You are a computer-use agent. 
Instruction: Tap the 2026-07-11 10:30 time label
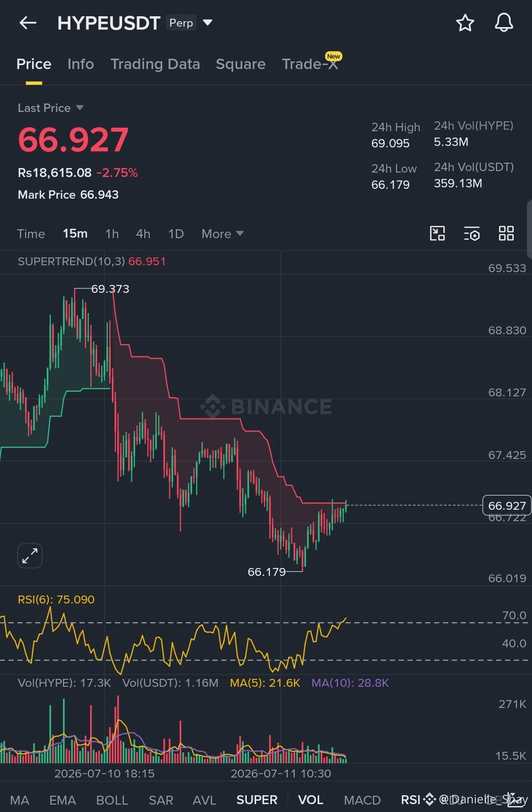(281, 774)
